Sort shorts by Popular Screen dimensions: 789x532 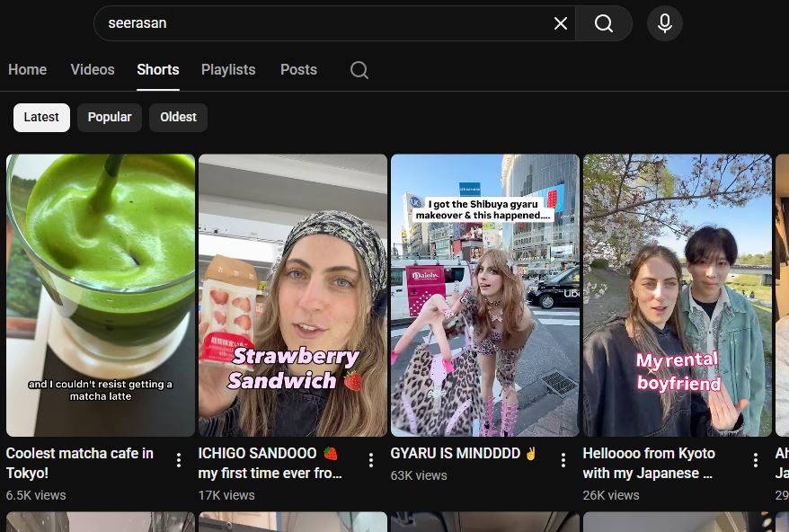[x=110, y=118]
